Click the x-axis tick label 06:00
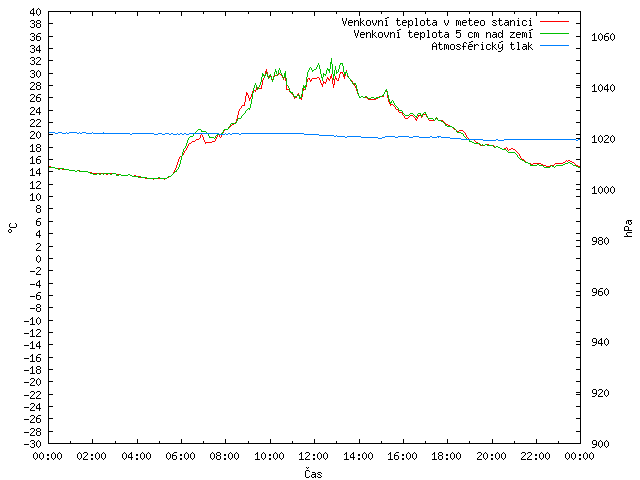 [180, 456]
